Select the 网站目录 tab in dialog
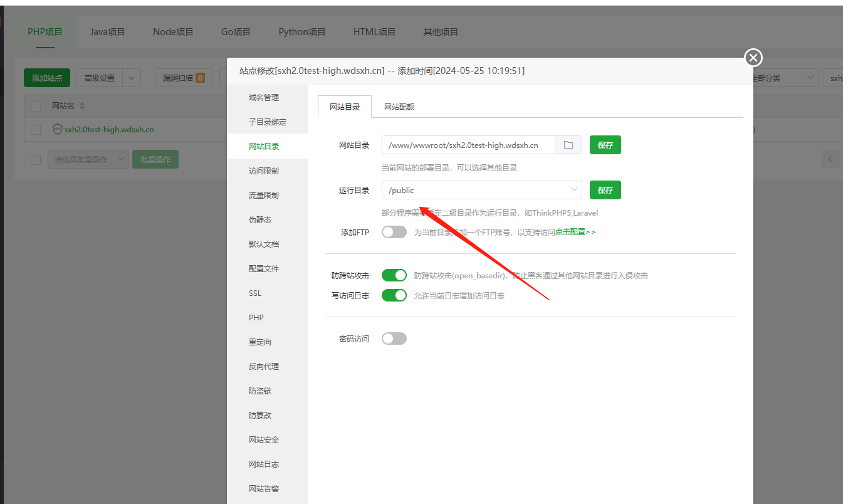This screenshot has height=504, width=843. (x=345, y=107)
